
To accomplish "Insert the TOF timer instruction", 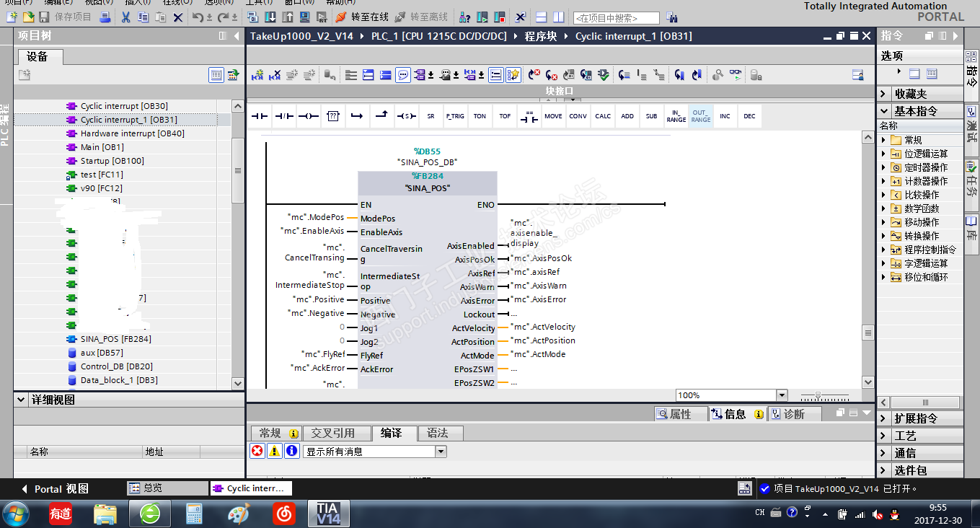I will (505, 116).
